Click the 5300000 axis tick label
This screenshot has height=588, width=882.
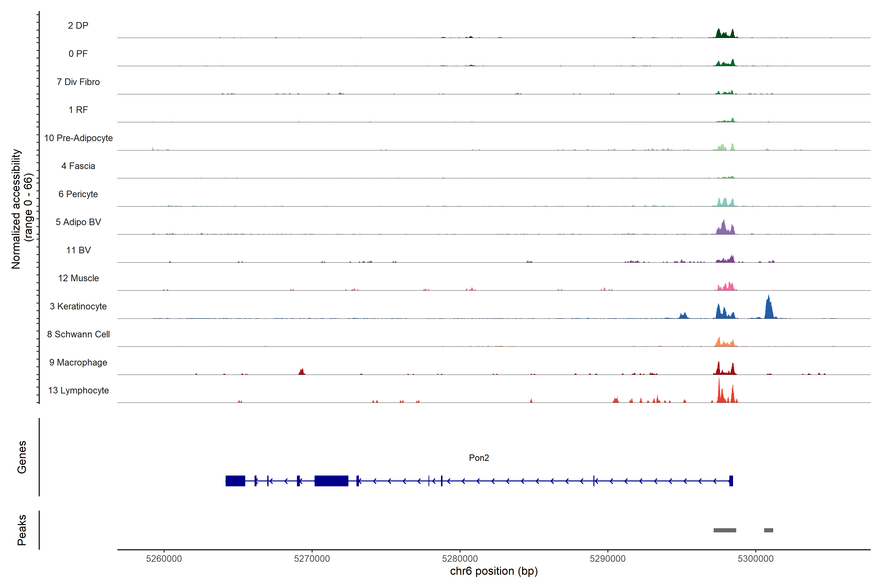pyautogui.click(x=755, y=558)
